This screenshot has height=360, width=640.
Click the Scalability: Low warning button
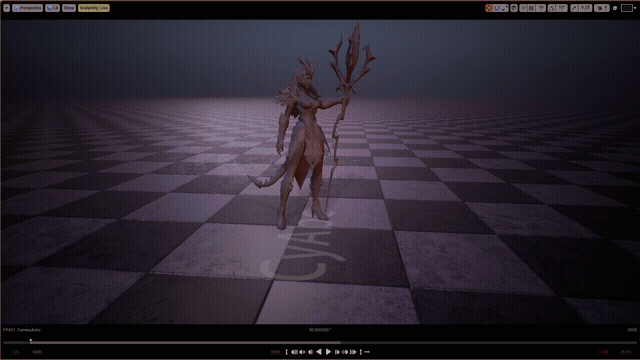(93, 8)
